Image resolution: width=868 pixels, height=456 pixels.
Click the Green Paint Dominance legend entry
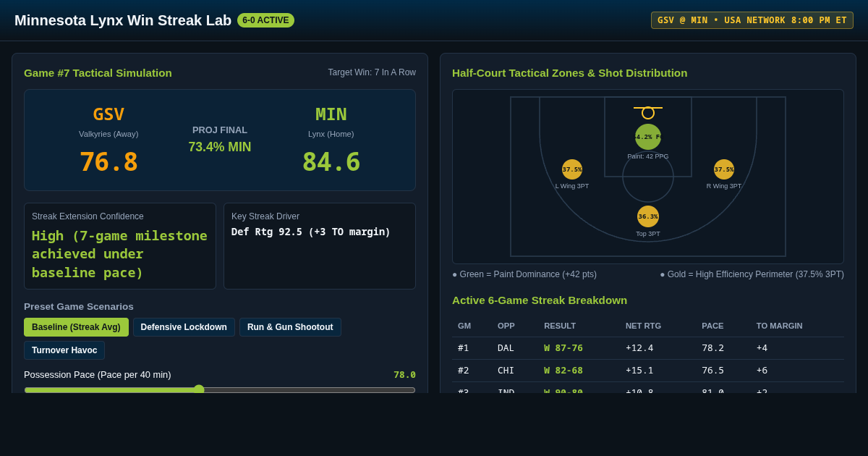pos(524,274)
